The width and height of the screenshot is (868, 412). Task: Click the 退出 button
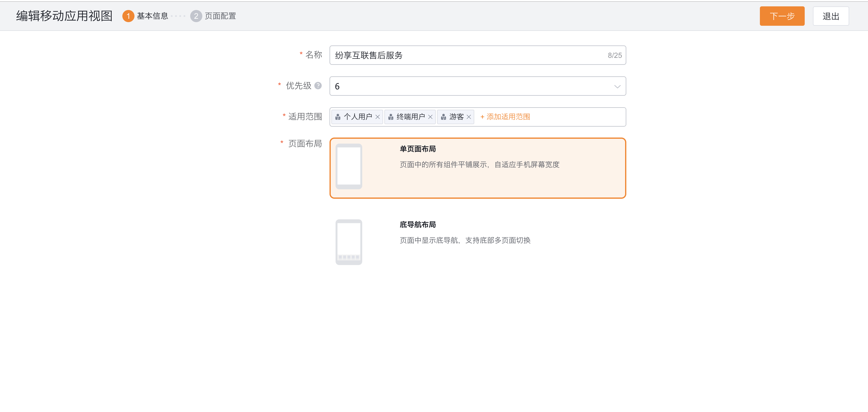[831, 16]
